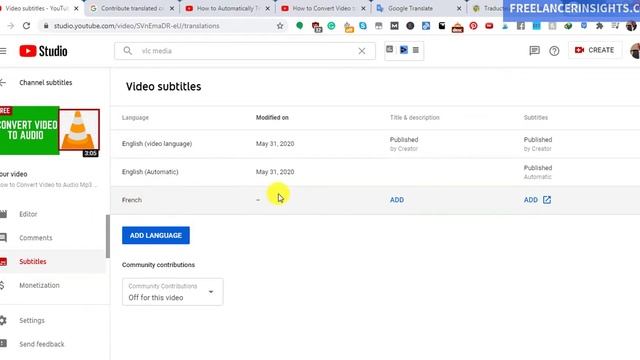This screenshot has height=360, width=640.
Task: Add French subtitles
Action: (531, 200)
